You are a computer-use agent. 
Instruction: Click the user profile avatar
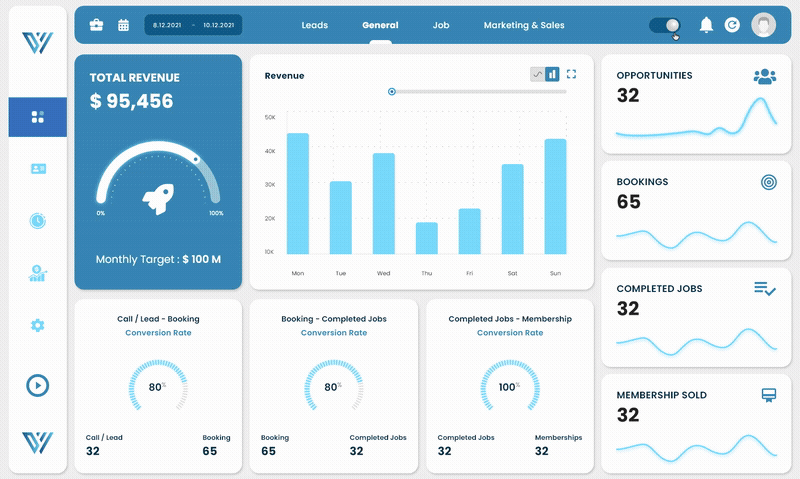click(763, 25)
